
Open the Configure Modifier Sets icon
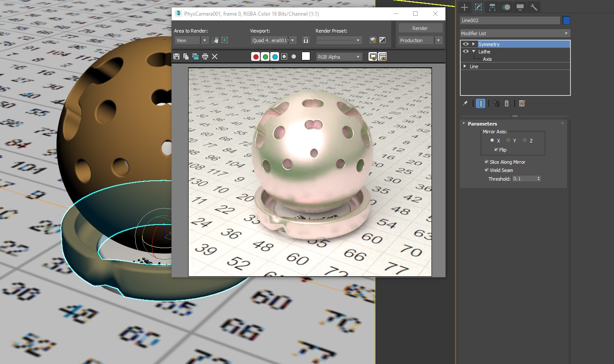tap(522, 103)
